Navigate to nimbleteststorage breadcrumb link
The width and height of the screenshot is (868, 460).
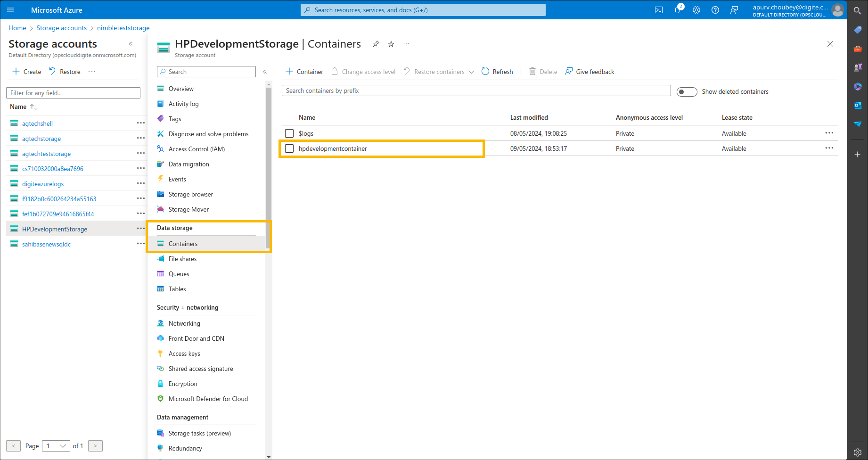coord(123,28)
